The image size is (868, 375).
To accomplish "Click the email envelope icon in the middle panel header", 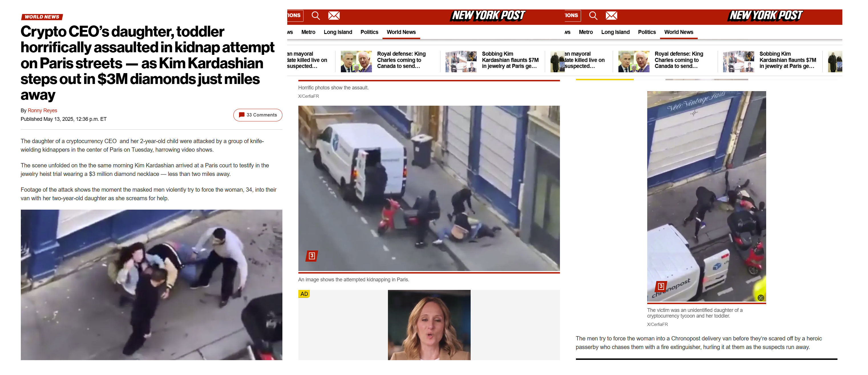I will 334,15.
